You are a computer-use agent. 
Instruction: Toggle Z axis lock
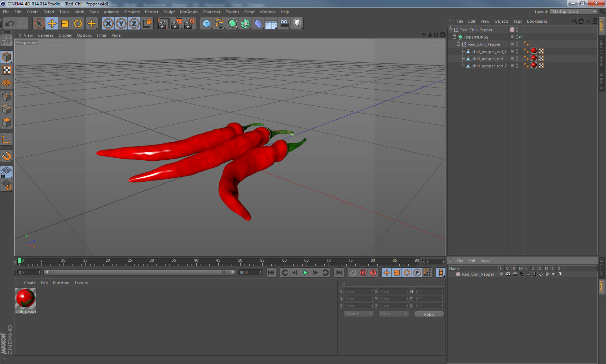(134, 24)
